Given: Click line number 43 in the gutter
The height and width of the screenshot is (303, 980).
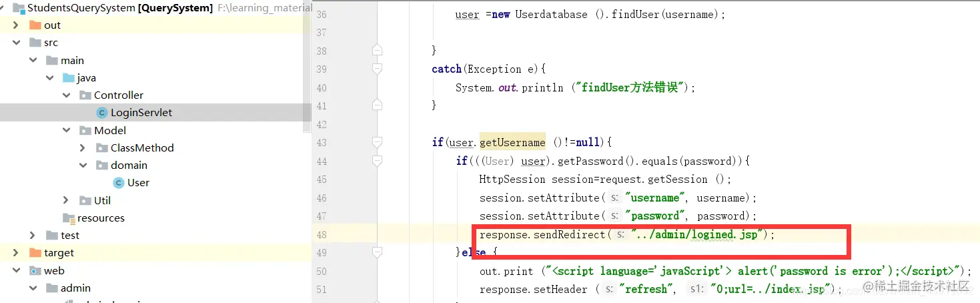Looking at the screenshot, I should coord(322,143).
